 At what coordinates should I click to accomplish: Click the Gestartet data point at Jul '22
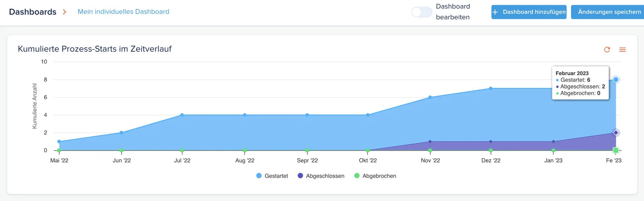point(182,115)
